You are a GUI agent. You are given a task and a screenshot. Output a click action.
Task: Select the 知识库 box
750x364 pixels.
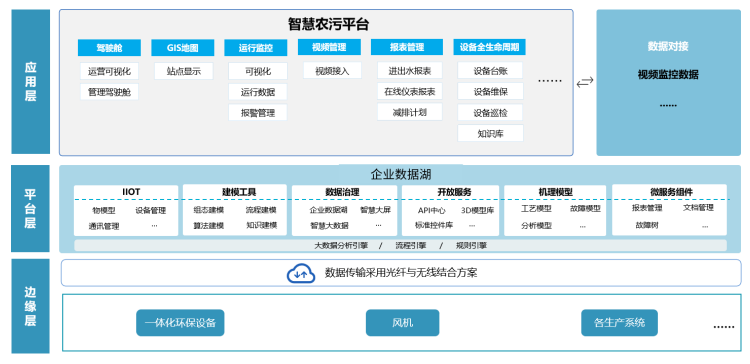(490, 133)
